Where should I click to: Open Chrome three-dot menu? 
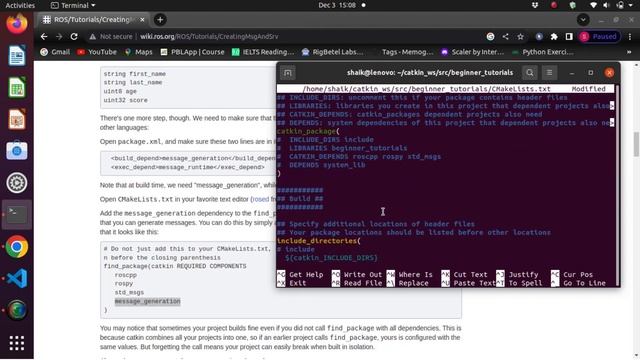point(630,36)
